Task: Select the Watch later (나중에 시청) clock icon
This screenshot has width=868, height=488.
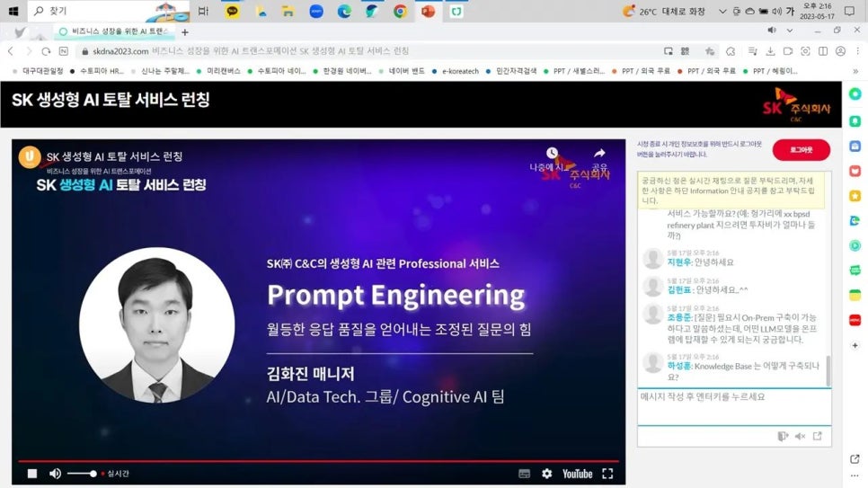Action: (x=552, y=153)
